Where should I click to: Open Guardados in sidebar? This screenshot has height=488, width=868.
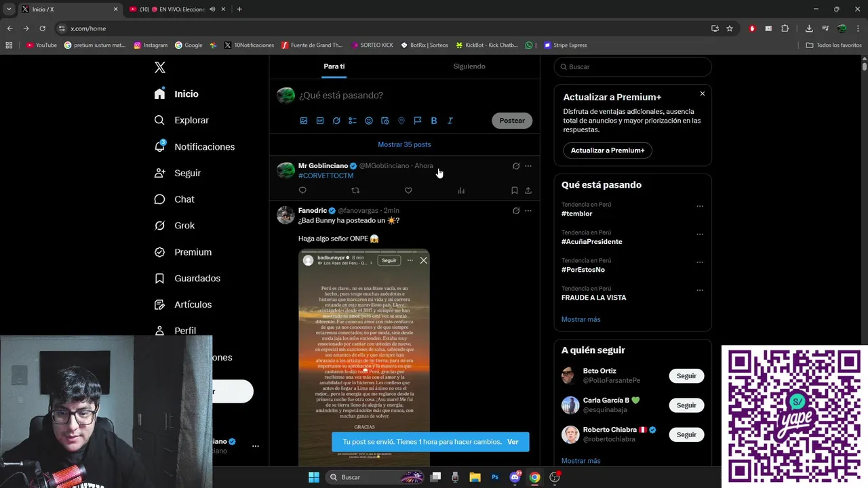[x=187, y=279]
